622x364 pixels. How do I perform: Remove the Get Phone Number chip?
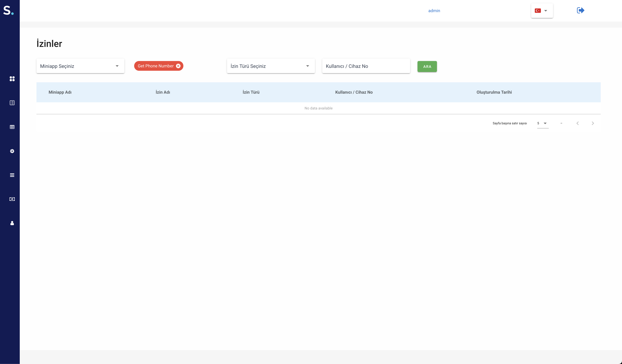[x=178, y=66]
